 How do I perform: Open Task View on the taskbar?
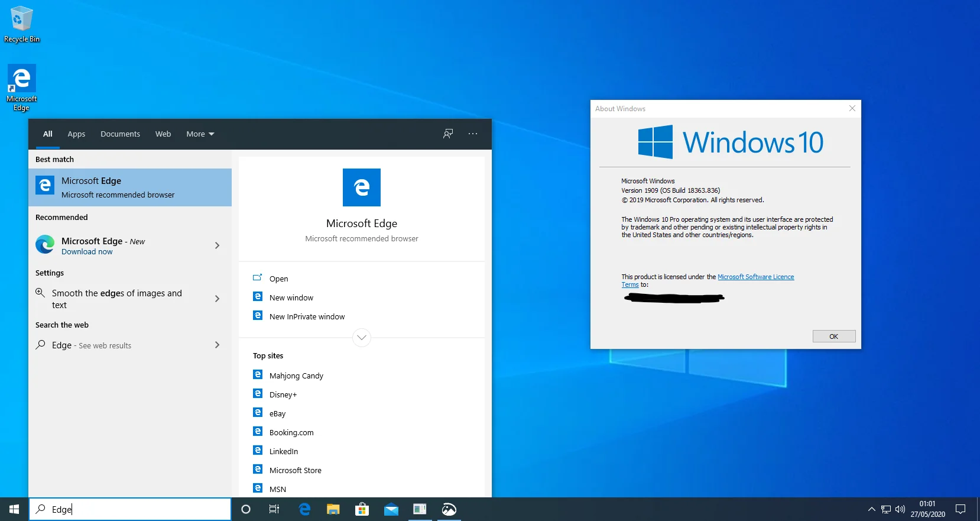point(274,509)
